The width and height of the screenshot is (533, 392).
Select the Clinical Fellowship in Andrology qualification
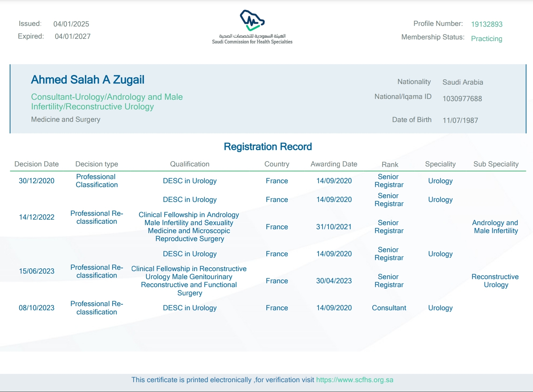[189, 227]
